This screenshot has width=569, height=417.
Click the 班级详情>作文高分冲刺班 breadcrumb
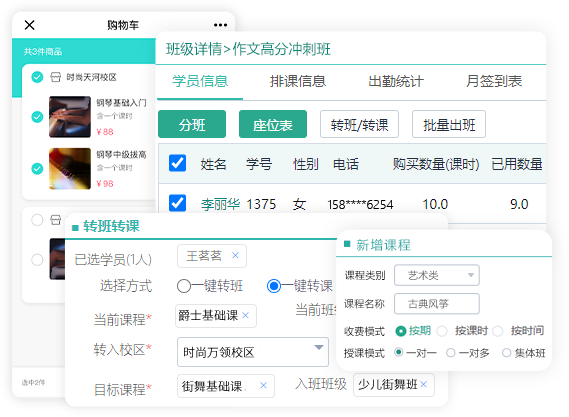point(248,49)
